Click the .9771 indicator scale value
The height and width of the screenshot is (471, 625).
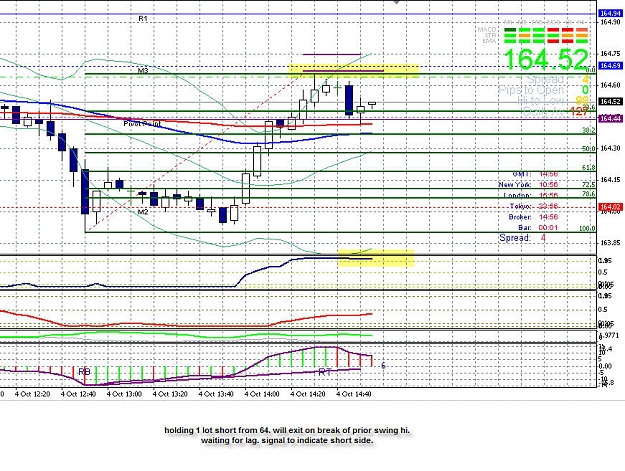[610, 336]
